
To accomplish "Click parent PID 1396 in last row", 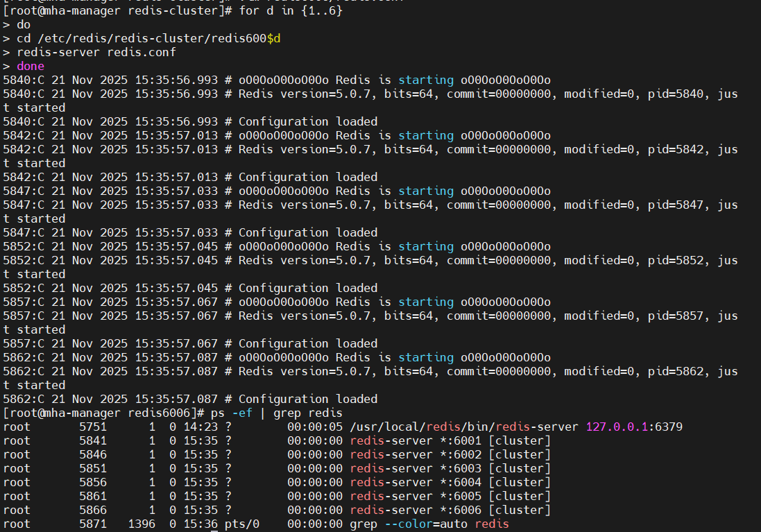I will pos(142,524).
